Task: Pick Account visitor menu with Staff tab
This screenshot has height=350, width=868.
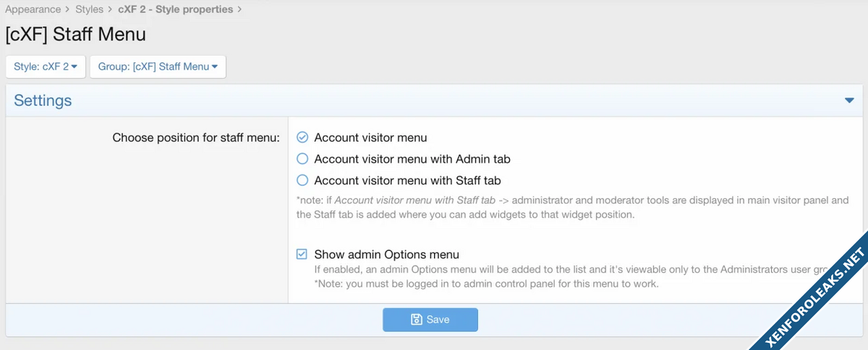Action: point(302,180)
